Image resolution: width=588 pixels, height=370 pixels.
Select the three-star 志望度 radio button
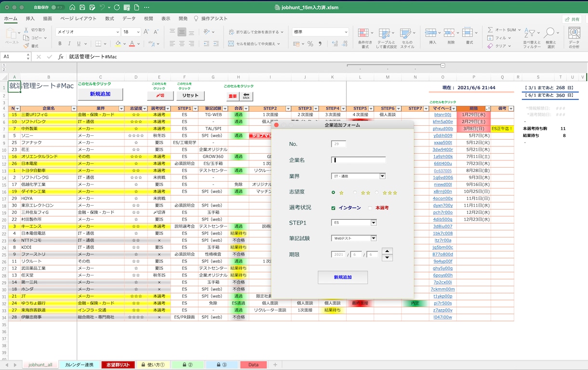(x=377, y=193)
